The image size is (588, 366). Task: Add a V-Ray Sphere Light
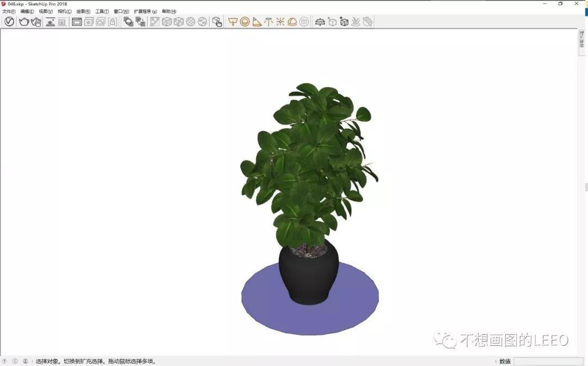coord(245,22)
